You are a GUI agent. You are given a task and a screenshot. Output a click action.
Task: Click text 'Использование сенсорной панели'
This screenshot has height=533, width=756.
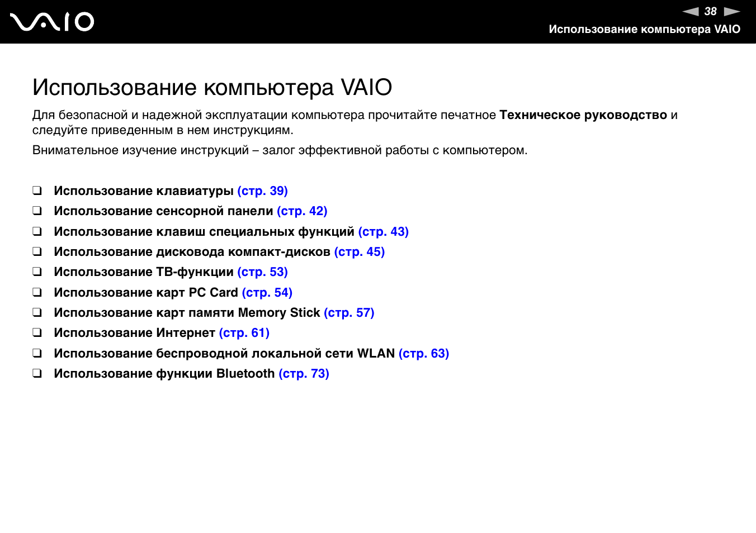(163, 211)
